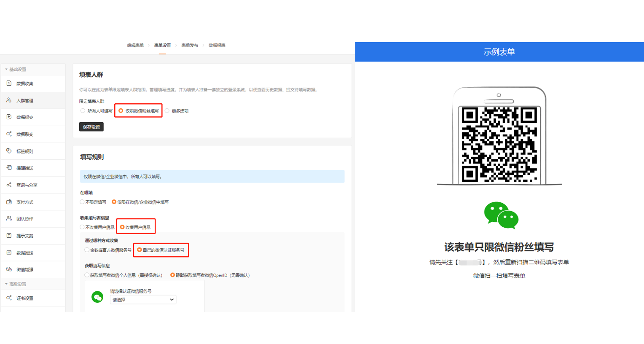
Task: Click the 提示文案 text icon
Action: point(9,236)
